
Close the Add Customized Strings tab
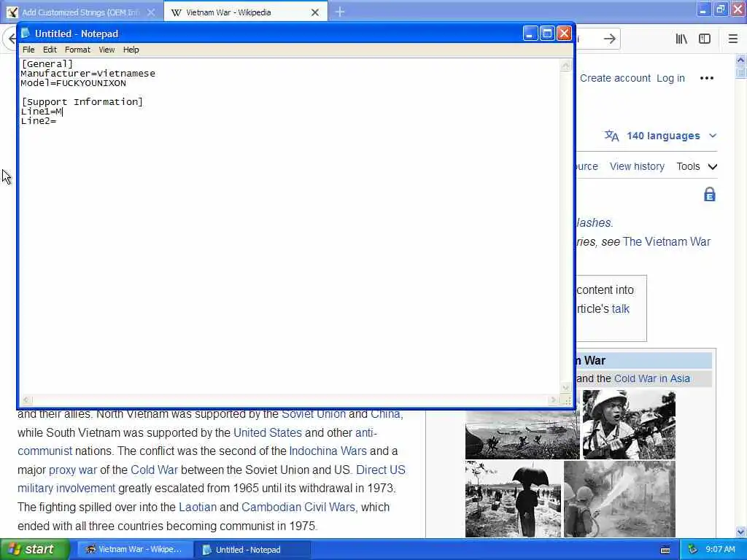click(x=151, y=12)
